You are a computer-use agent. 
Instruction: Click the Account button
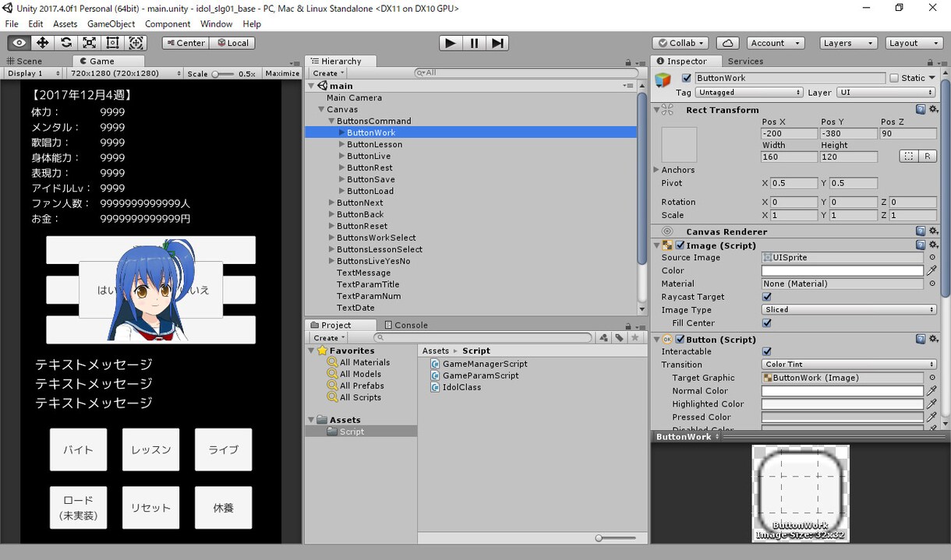775,43
